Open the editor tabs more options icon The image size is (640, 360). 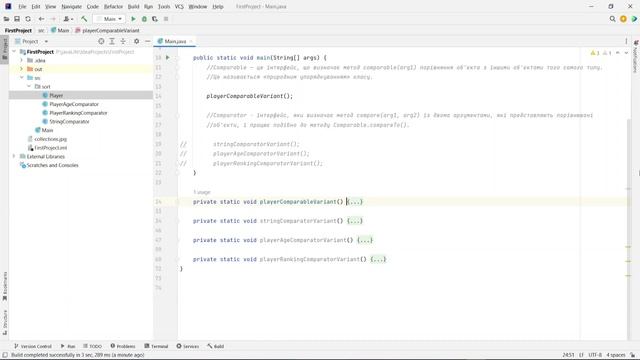(626, 41)
